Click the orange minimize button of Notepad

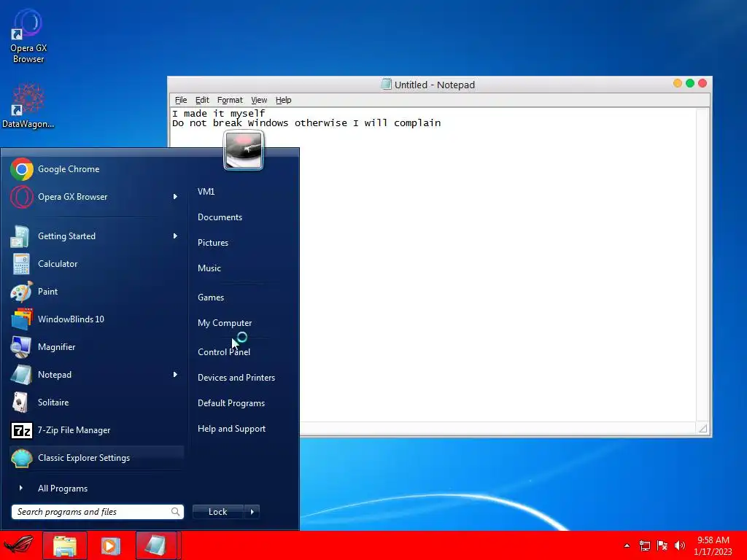678,83
